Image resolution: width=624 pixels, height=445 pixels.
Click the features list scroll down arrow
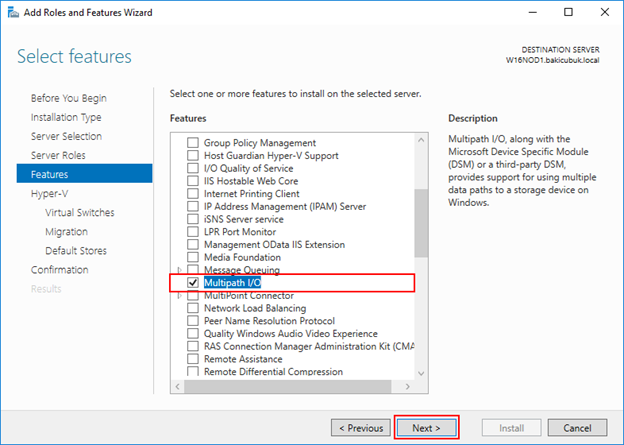pos(421,373)
